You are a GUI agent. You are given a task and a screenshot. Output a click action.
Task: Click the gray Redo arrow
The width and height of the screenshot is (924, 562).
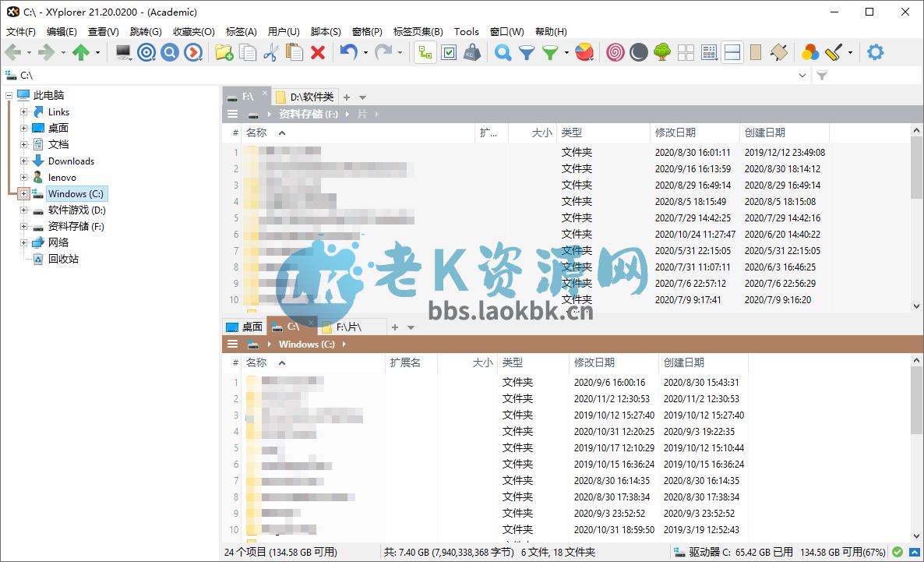(x=383, y=52)
